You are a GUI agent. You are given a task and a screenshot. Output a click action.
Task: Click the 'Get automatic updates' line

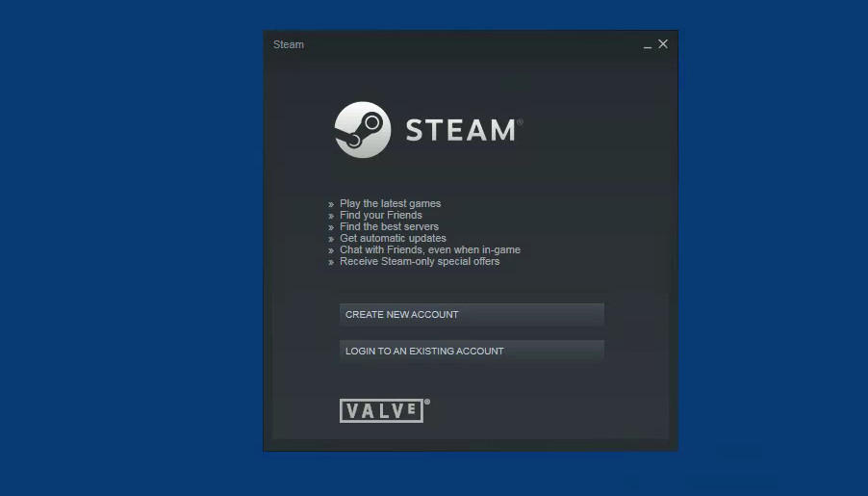(393, 238)
